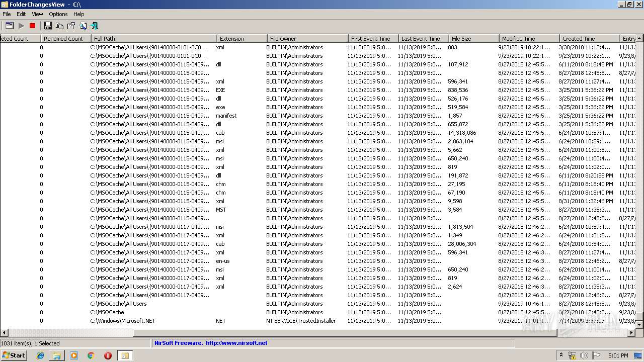Click the NT SERVICE\TrustedInstaller owner cell
Viewport: 644px width, 362px height.
click(301, 321)
